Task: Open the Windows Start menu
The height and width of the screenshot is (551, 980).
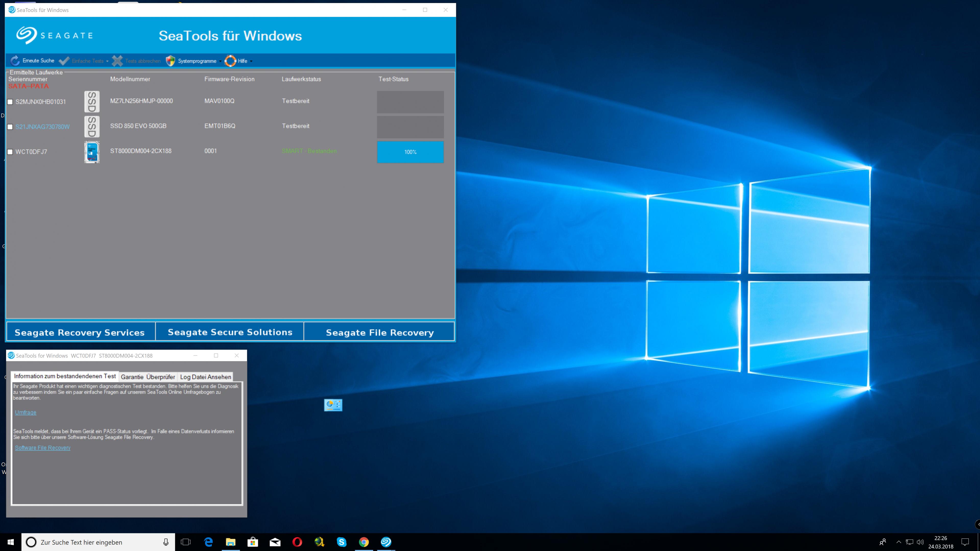Action: (x=11, y=542)
